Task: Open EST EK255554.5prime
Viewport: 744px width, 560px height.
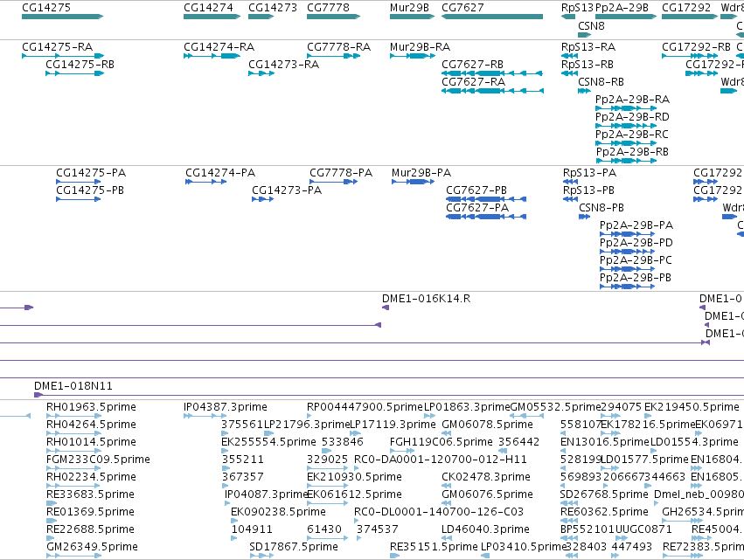Action: pos(268,442)
